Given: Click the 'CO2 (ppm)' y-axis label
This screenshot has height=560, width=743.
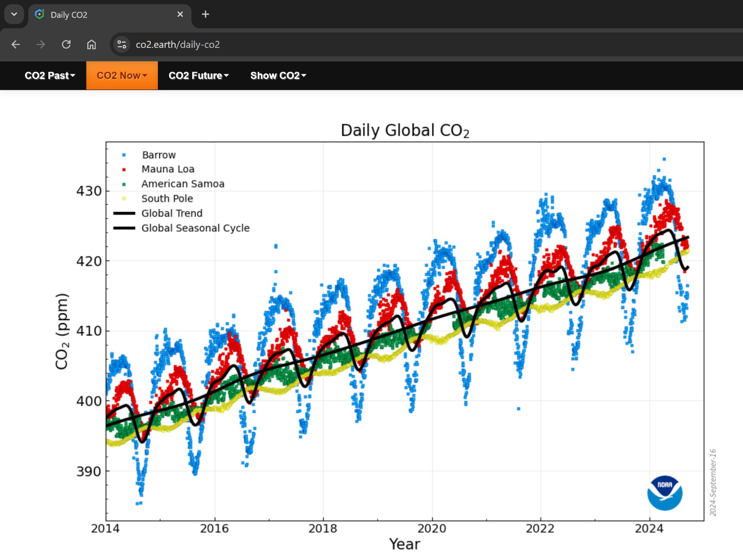Looking at the screenshot, I should pos(62,331).
